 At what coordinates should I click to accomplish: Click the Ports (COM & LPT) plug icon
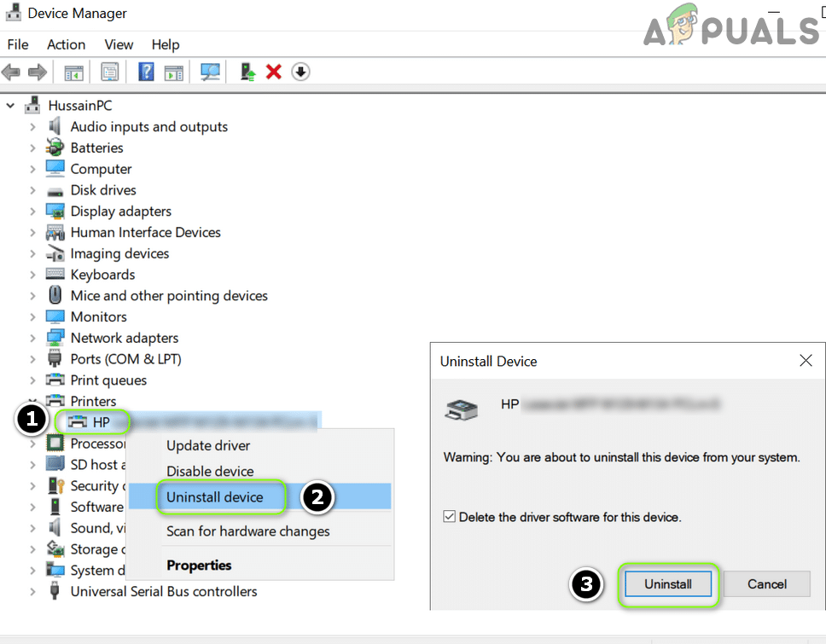pyautogui.click(x=55, y=358)
